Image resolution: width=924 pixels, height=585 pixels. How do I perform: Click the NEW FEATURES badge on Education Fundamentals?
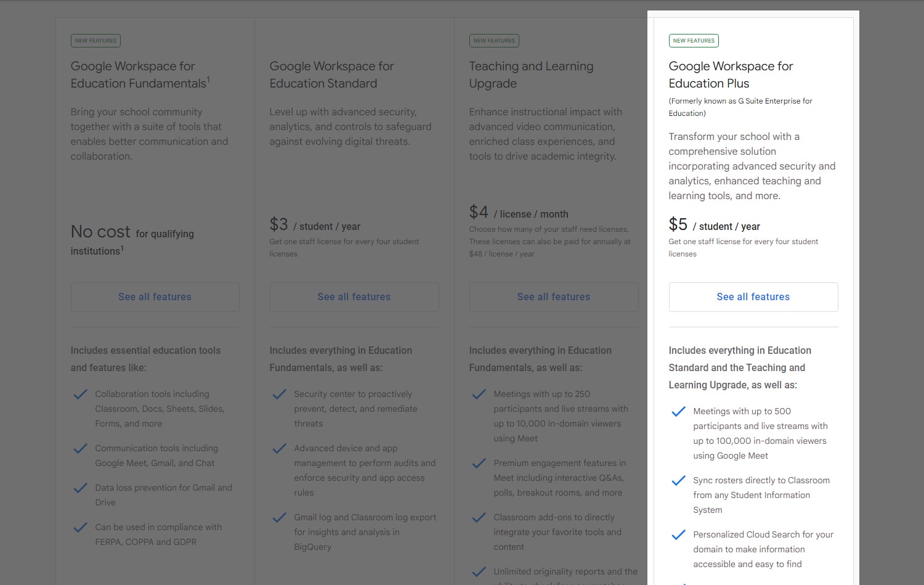(95, 40)
